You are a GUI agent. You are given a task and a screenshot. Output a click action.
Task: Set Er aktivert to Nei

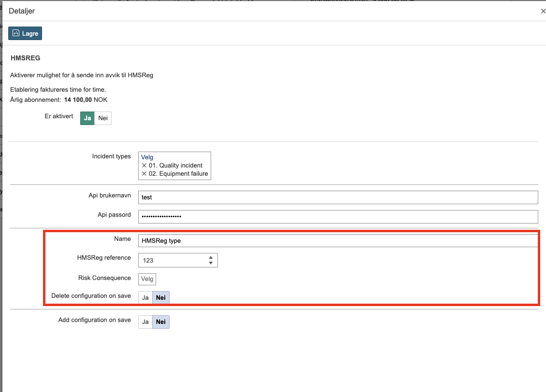[x=103, y=118]
